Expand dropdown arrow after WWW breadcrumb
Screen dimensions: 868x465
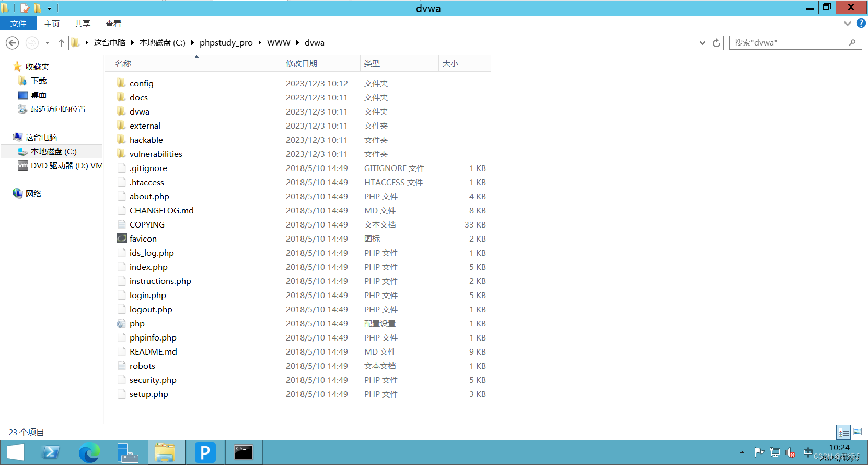297,43
